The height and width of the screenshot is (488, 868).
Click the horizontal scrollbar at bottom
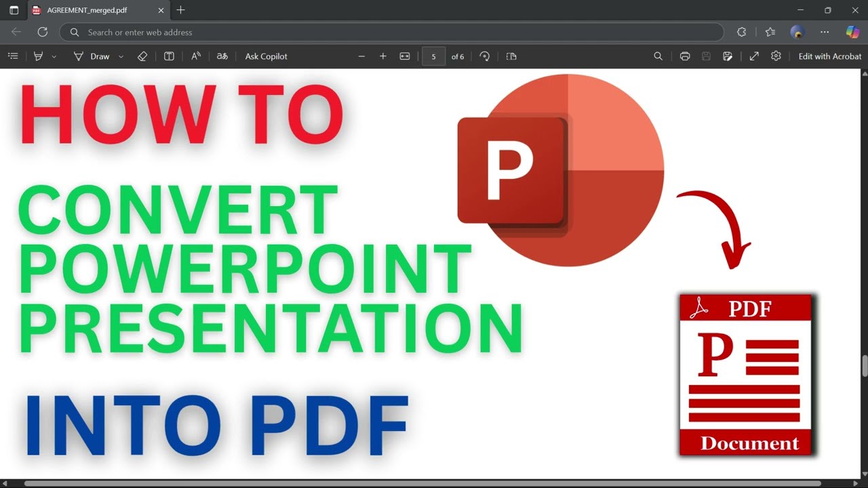423,484
